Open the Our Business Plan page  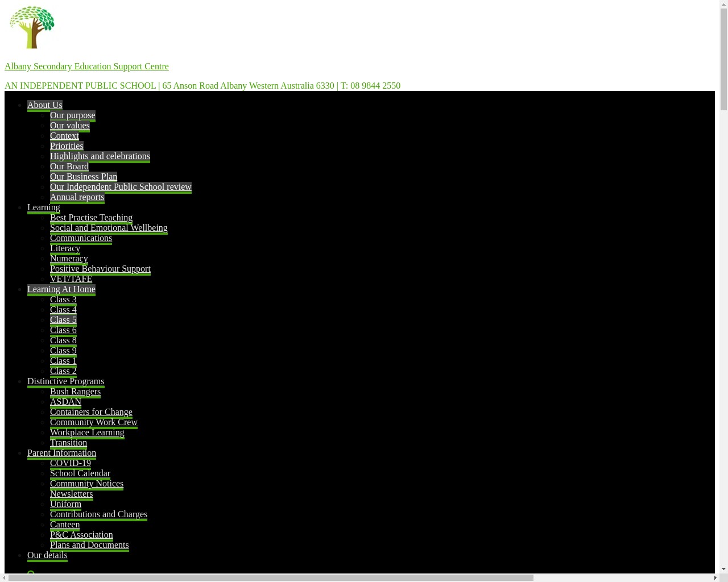point(84,177)
